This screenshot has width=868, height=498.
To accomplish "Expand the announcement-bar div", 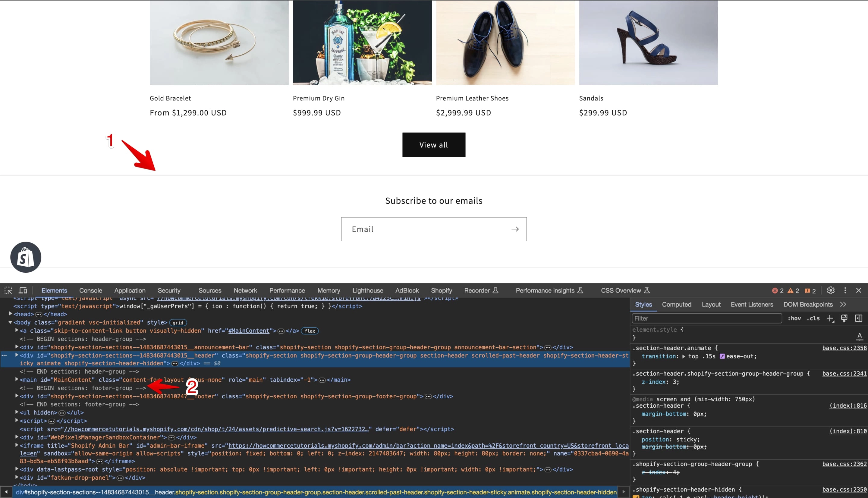I will pyautogui.click(x=17, y=346).
